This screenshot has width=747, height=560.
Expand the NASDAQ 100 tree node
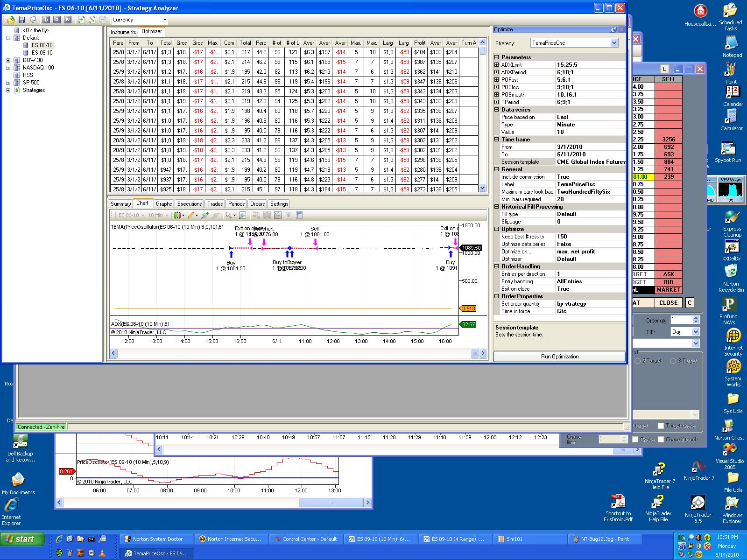coord(8,68)
